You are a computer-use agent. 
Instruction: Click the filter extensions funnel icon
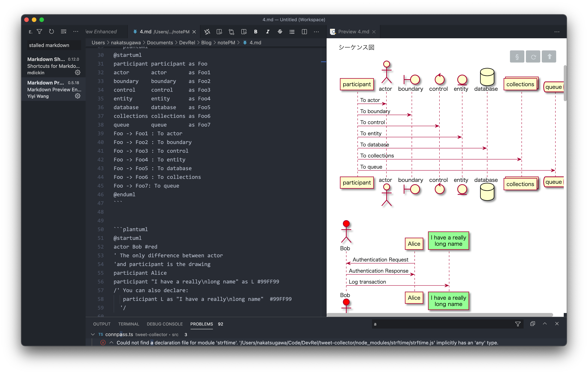(x=39, y=31)
